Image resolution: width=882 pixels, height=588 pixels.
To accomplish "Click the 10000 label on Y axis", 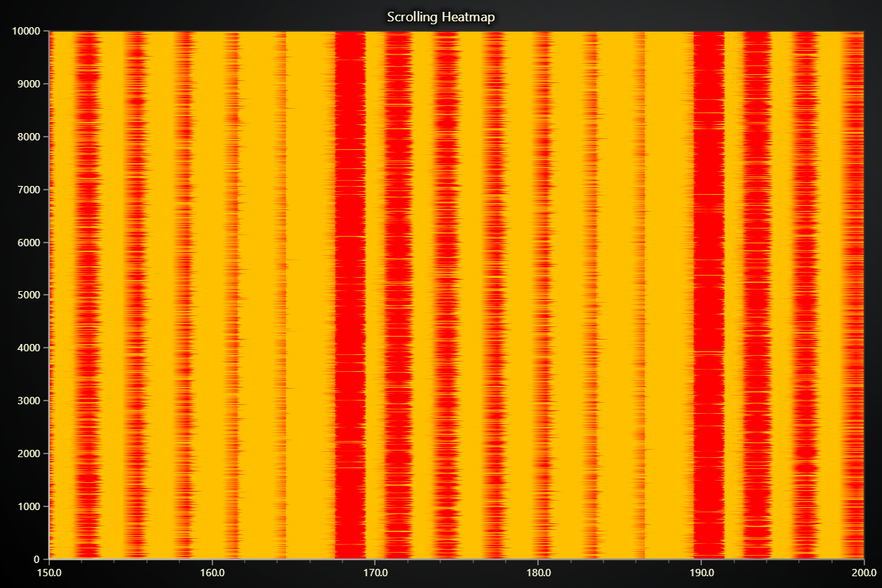I will [26, 31].
